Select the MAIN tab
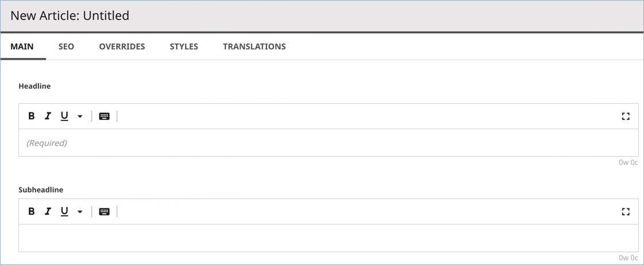 pos(22,46)
